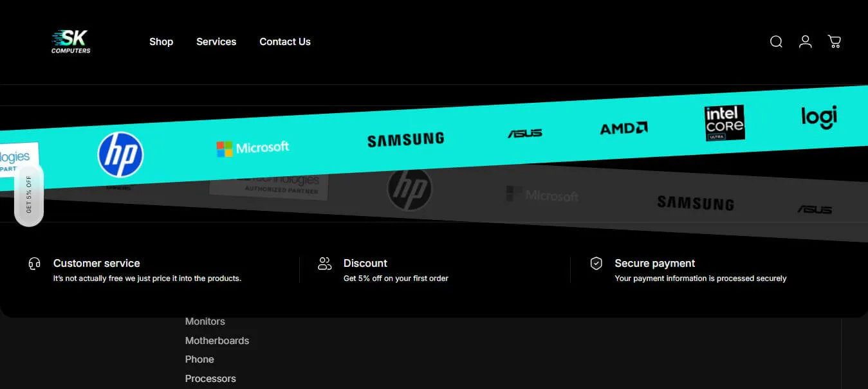Go to Contact Us page
Viewport: 868px width, 389px height.
[285, 42]
